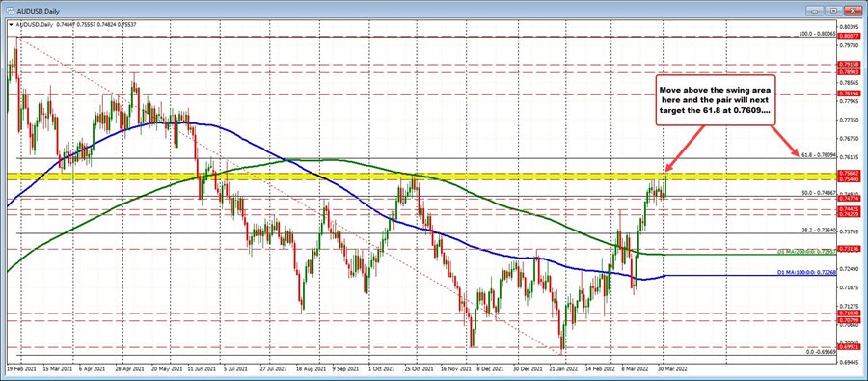The height and width of the screenshot is (381, 868).
Task: Select the 61.8 - 0.76094 Fibonacci label
Action: tap(819, 155)
